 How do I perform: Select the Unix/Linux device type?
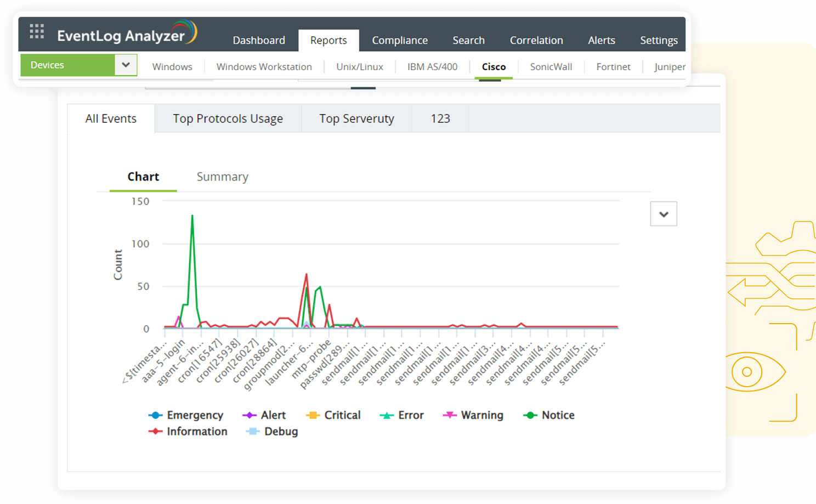click(x=360, y=67)
